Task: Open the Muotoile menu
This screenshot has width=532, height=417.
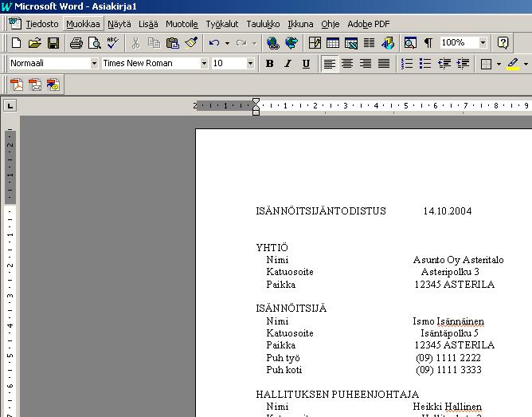Action: 182,24
